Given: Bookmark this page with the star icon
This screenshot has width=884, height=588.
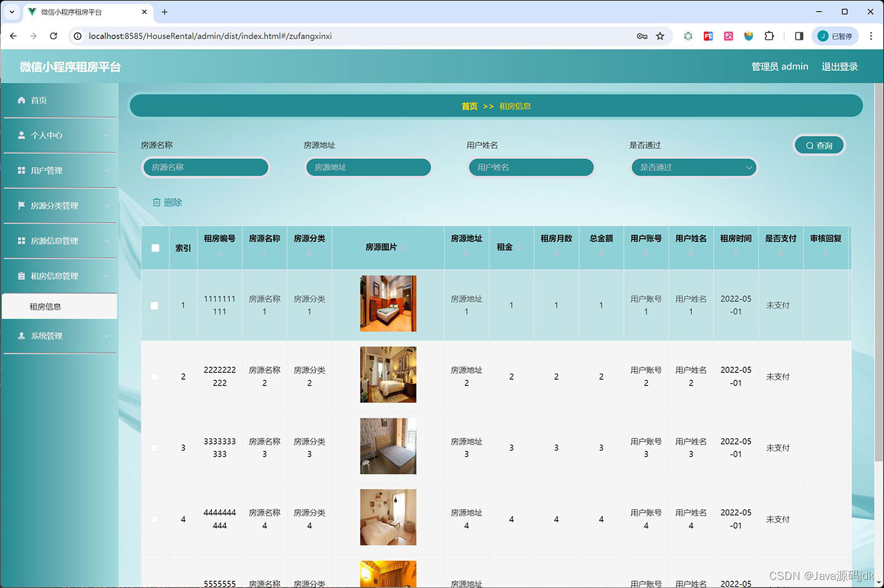Looking at the screenshot, I should click(x=660, y=36).
